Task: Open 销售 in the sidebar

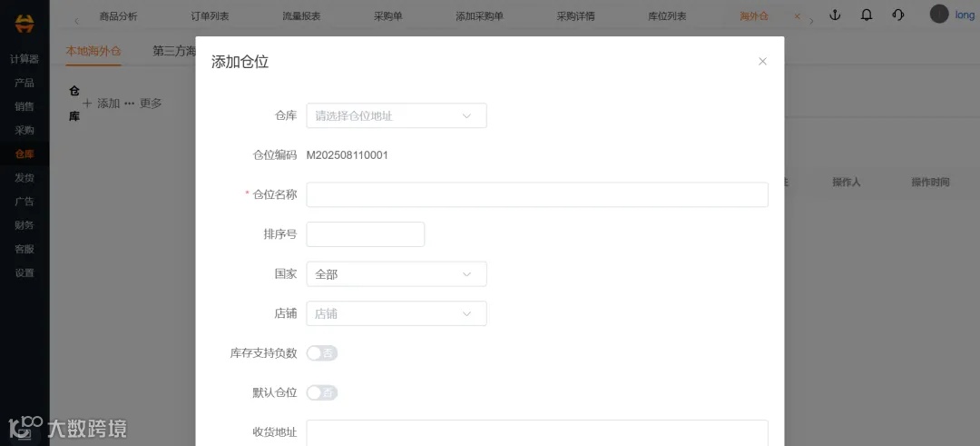Action: (24, 106)
